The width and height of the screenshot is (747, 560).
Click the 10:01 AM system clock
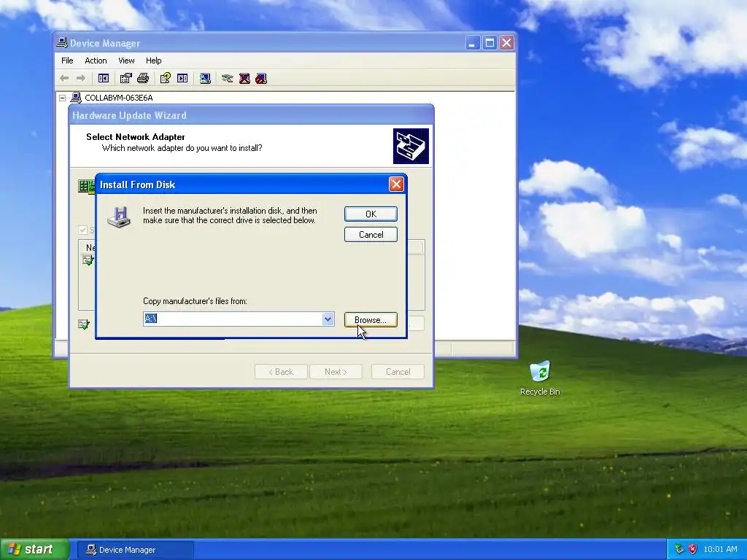point(720,549)
